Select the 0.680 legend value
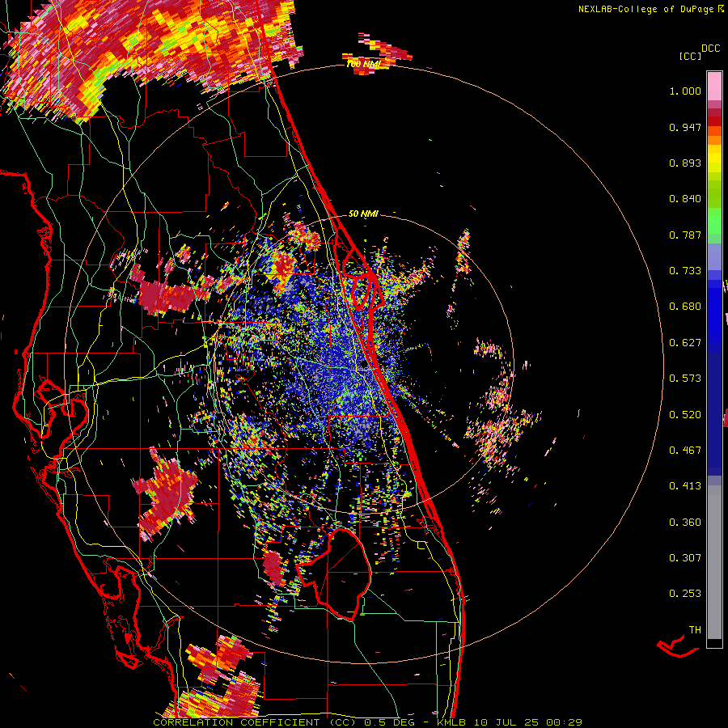Viewport: 728px width, 728px height. tap(685, 307)
